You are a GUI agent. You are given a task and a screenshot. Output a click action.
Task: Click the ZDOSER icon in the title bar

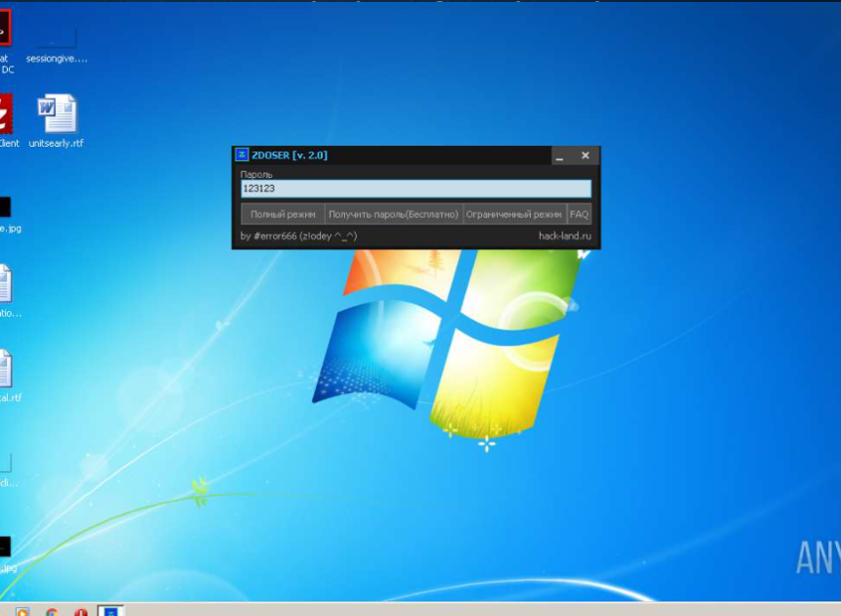tap(242, 155)
